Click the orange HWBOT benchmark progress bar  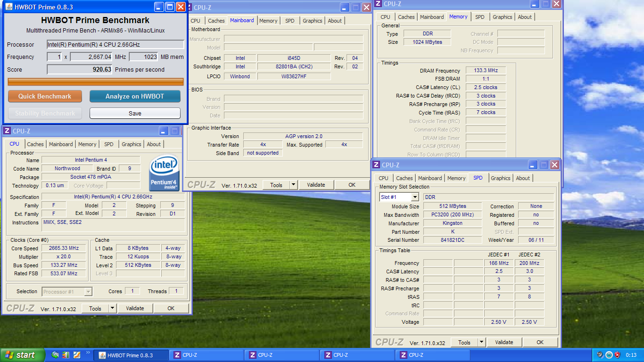(96, 82)
